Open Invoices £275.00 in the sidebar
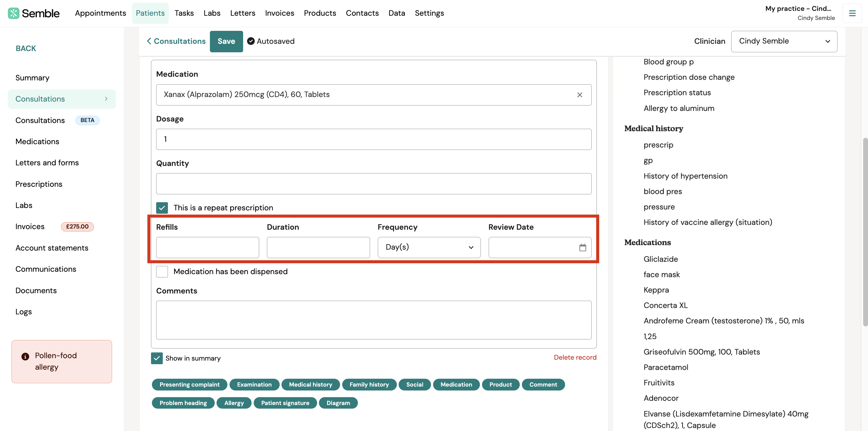 click(x=55, y=226)
